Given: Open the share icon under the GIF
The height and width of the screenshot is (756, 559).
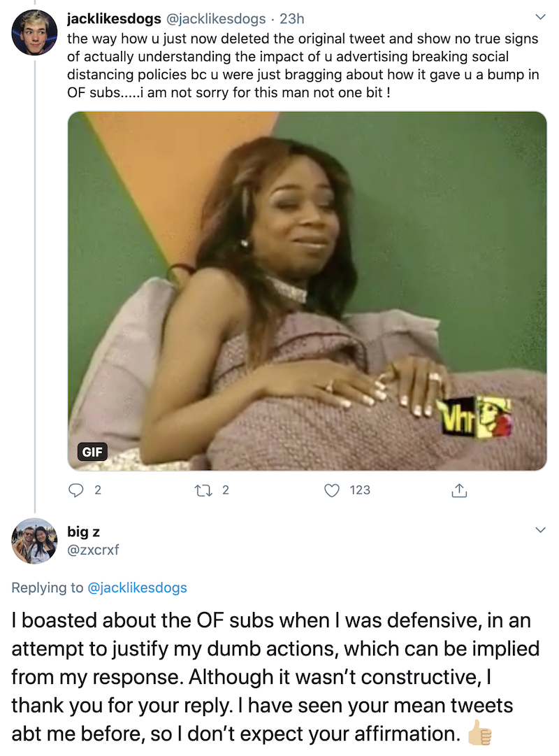Looking at the screenshot, I should [459, 491].
